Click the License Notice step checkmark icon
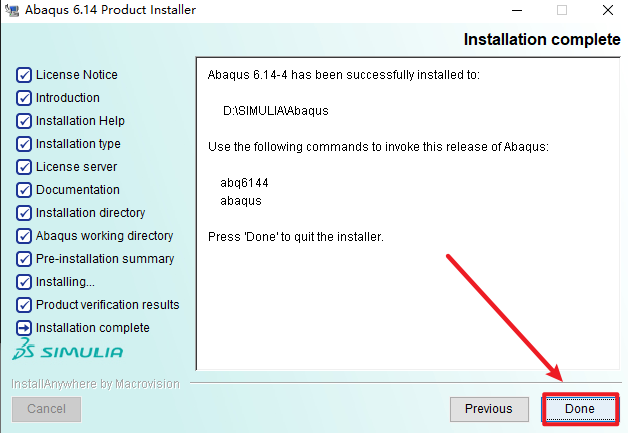The image size is (628, 433). pyautogui.click(x=24, y=75)
